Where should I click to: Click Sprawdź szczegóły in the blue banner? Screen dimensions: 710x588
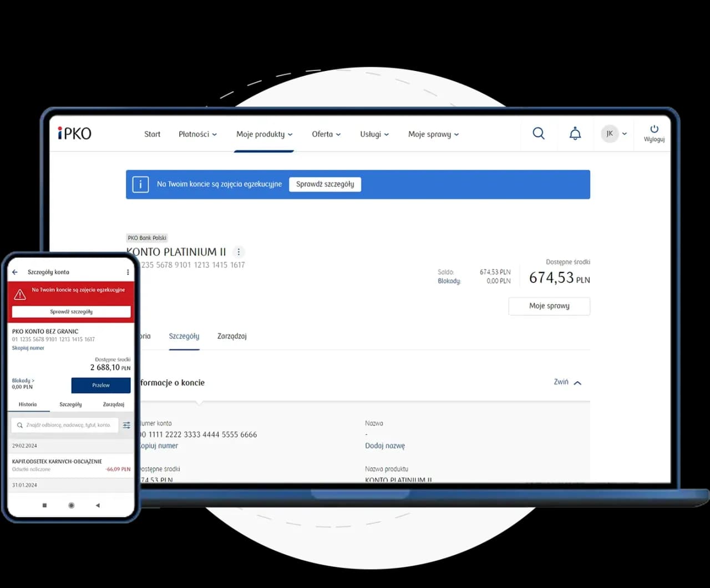click(325, 184)
